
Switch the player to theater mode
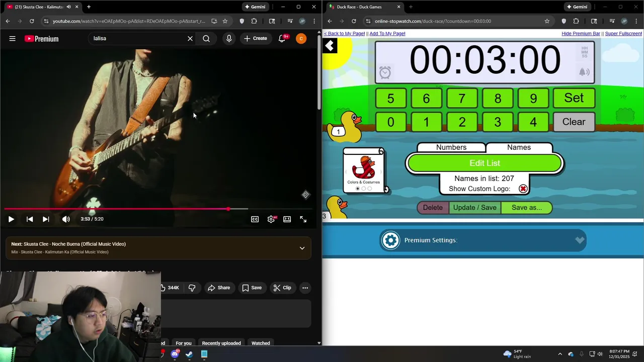tap(287, 219)
